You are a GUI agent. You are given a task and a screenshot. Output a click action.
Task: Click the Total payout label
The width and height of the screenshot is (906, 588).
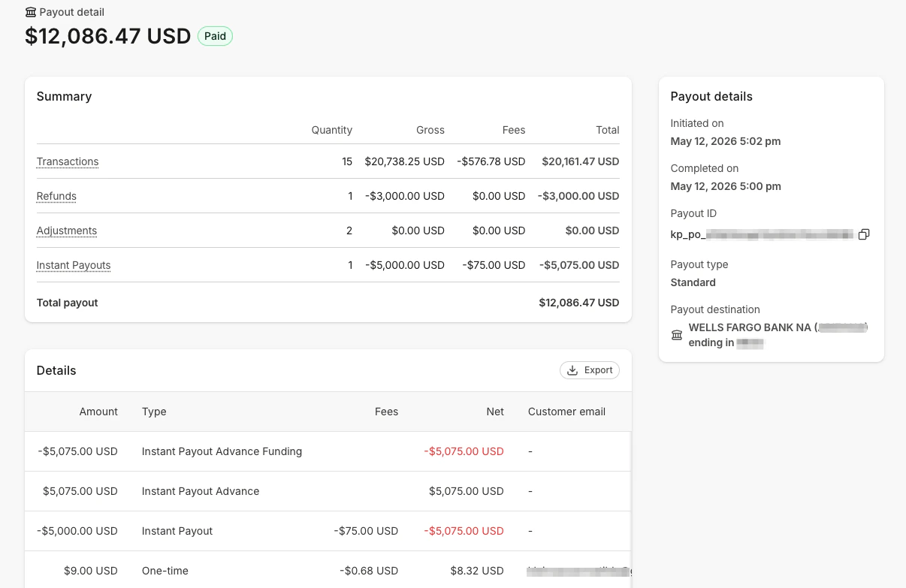click(68, 303)
